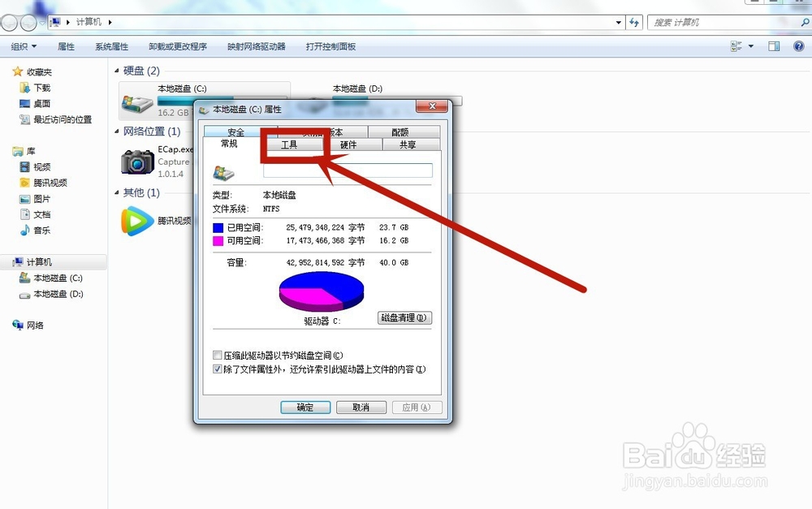Select Local Disk (D:) in the main pane

pos(357,88)
